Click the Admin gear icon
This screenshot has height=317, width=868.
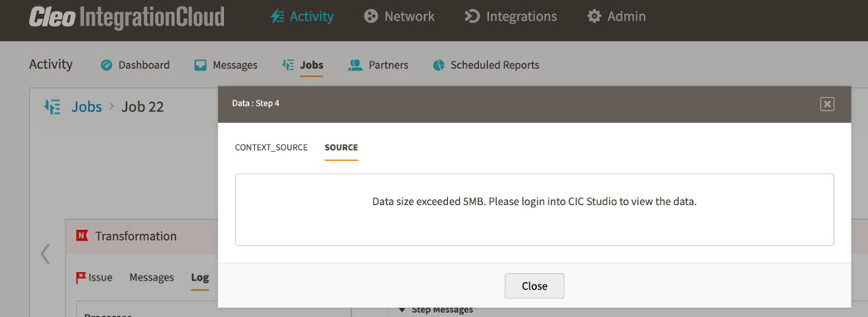[594, 17]
